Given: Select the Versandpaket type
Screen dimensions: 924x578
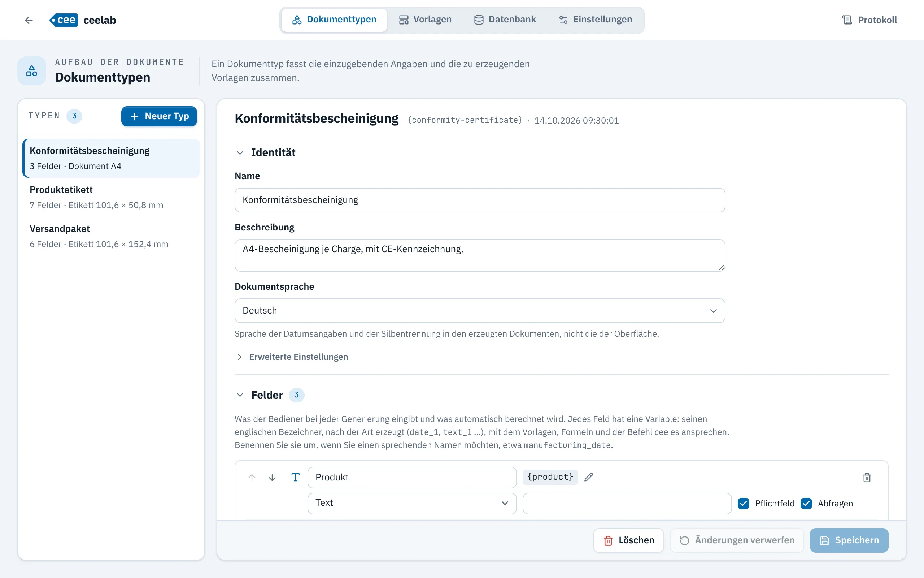Looking at the screenshot, I should (111, 236).
